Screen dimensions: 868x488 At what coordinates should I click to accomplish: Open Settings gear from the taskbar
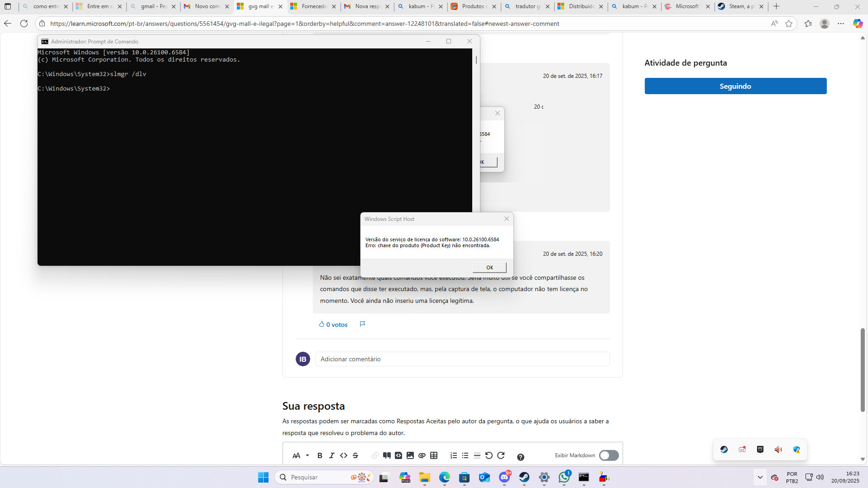[544, 477]
